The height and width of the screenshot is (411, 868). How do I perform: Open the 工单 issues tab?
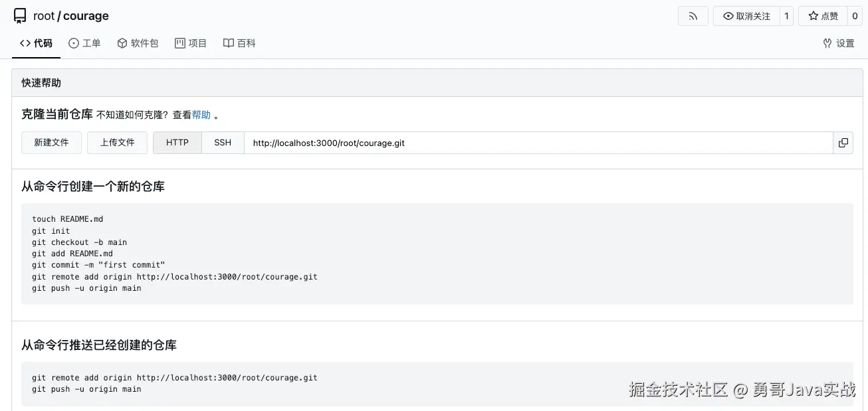point(84,43)
